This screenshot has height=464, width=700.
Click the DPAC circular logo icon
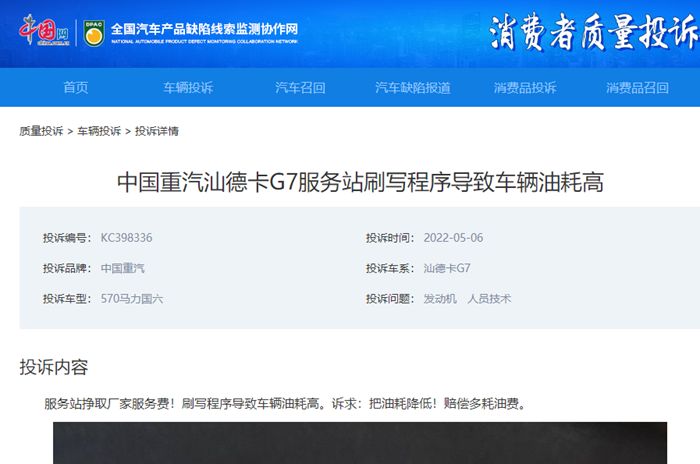click(x=93, y=31)
